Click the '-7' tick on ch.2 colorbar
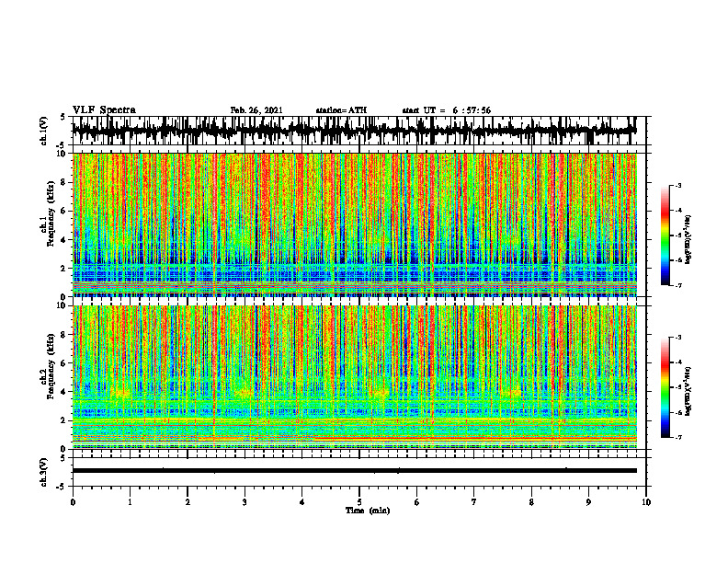The width and height of the screenshot is (728, 563). click(x=678, y=437)
